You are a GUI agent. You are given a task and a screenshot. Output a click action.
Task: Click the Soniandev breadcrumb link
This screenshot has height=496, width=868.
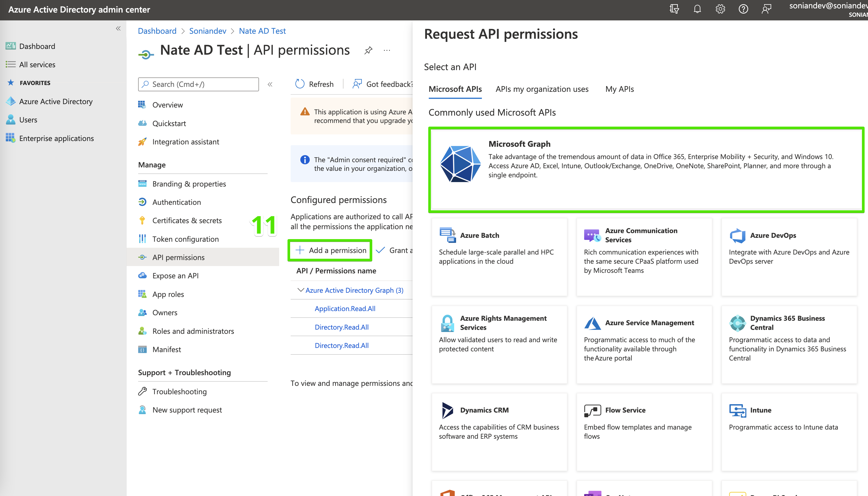click(208, 31)
